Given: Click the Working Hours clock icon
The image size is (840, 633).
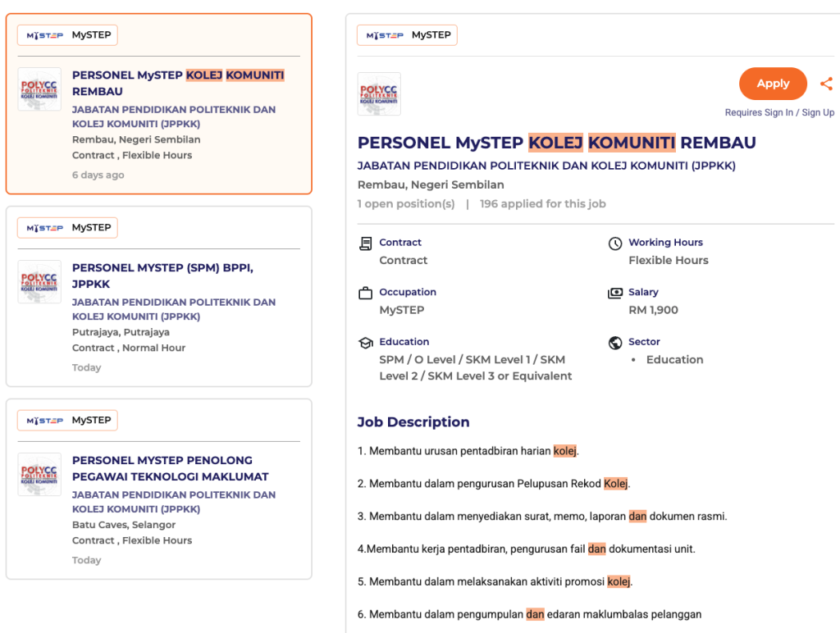Looking at the screenshot, I should (x=615, y=244).
